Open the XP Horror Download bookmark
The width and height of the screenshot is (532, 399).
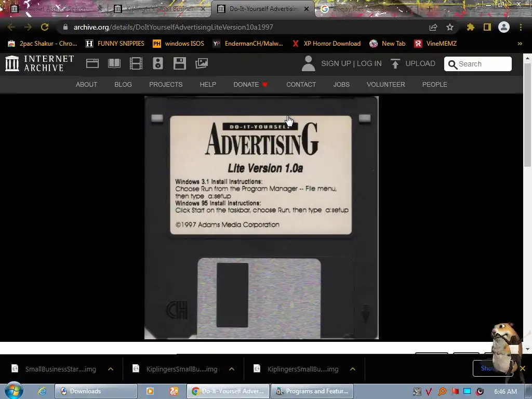click(326, 44)
